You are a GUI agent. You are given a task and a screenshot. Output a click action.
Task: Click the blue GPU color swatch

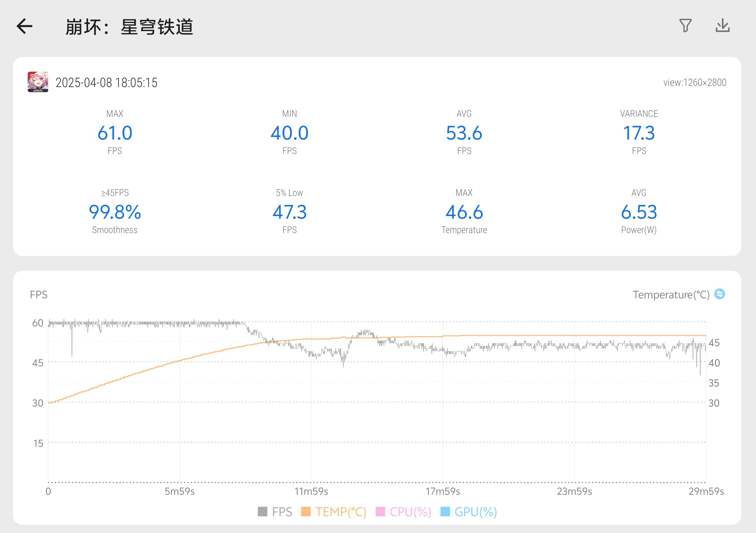(x=445, y=511)
